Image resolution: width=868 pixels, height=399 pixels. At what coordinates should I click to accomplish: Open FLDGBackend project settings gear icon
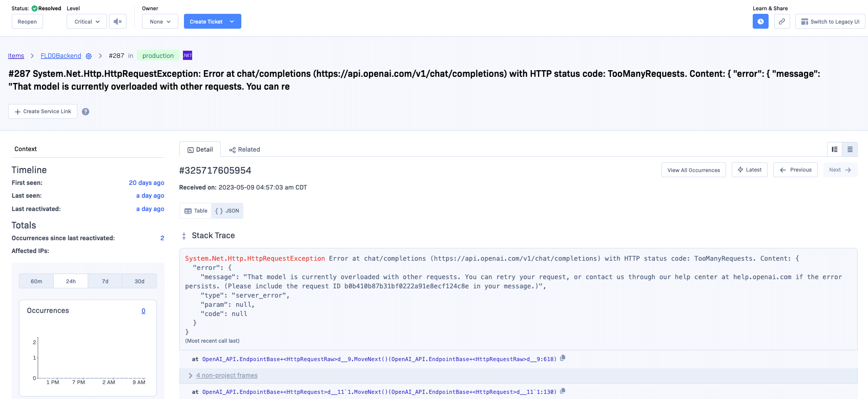tap(89, 56)
